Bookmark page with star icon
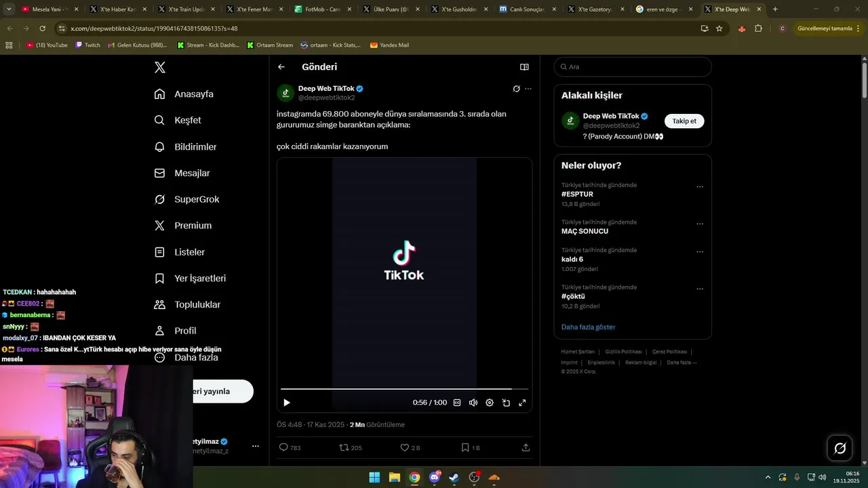The image size is (868, 488). 719,28
